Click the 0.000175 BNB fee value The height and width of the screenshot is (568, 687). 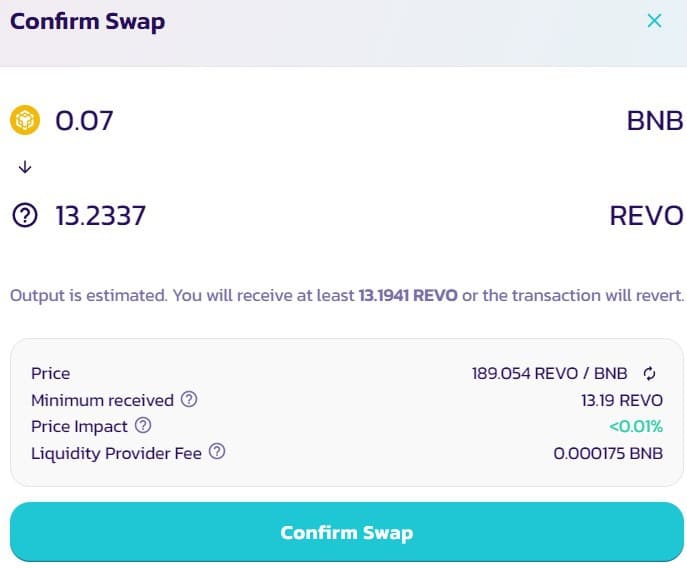608,453
